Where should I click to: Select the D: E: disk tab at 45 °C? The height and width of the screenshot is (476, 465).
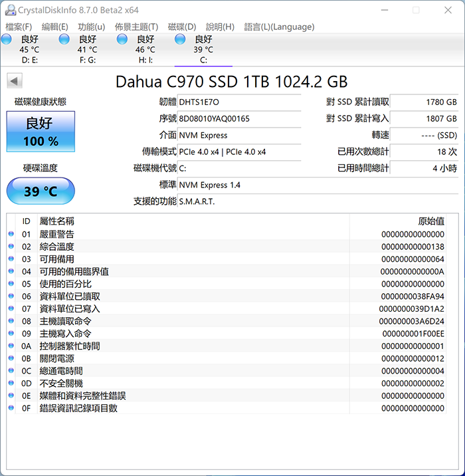pos(29,49)
